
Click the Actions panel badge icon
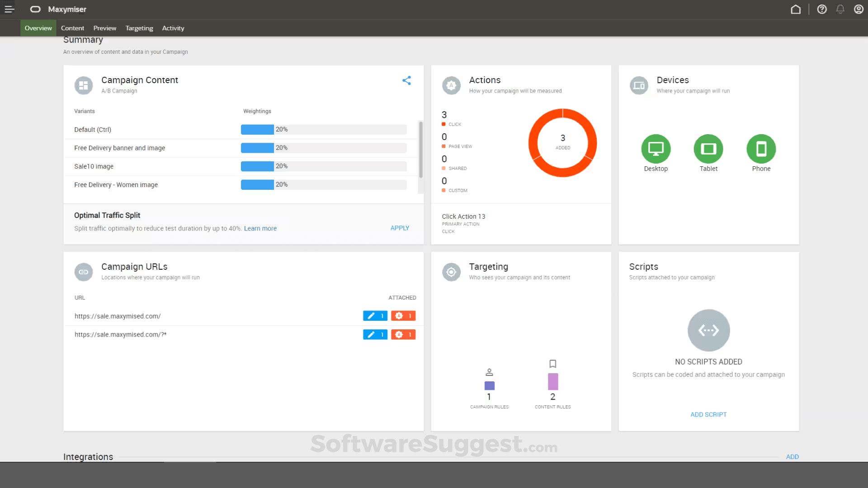(451, 85)
